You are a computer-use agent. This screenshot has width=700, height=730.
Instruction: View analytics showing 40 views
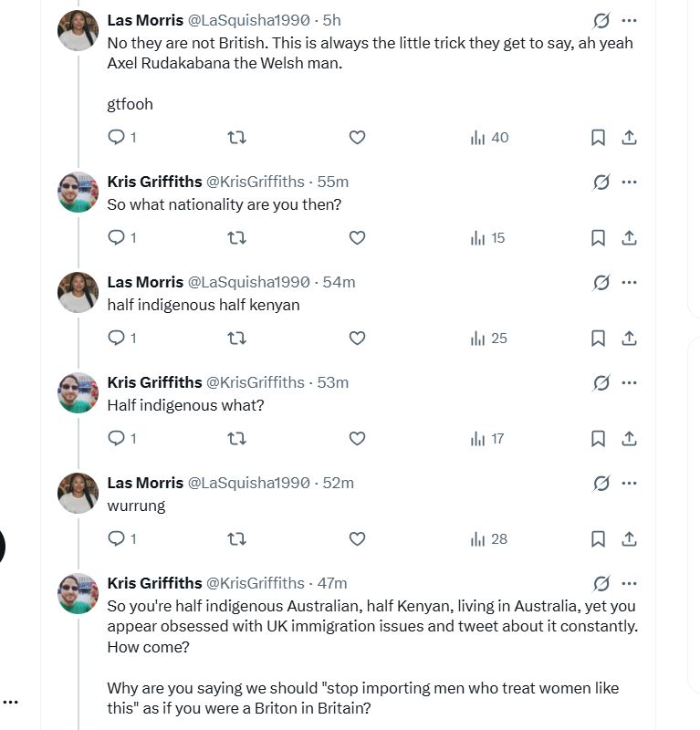point(489,138)
